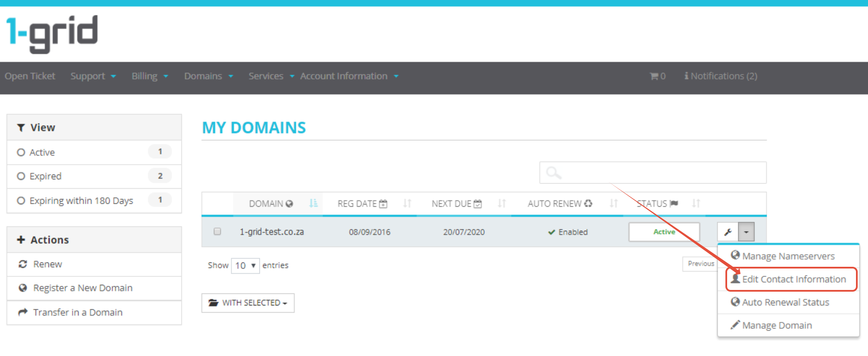This screenshot has width=868, height=356.
Task: Click the MY DOMAINS heading
Action: [x=254, y=128]
